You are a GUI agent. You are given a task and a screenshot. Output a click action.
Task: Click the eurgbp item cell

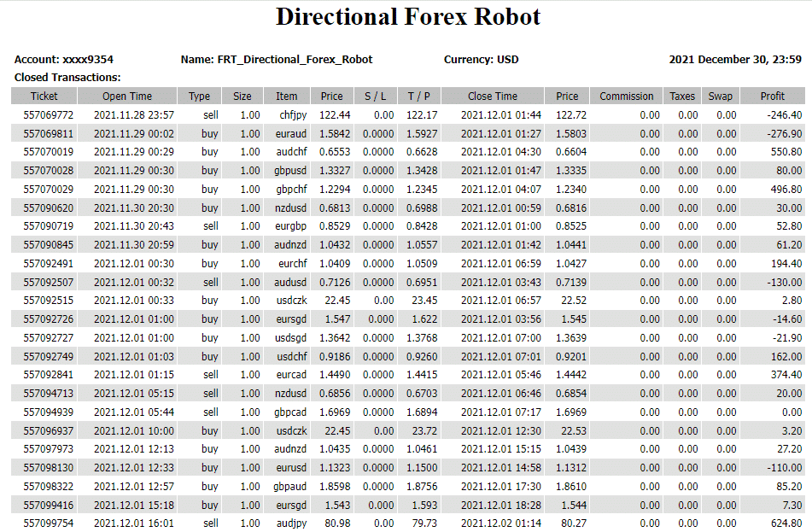click(290, 226)
